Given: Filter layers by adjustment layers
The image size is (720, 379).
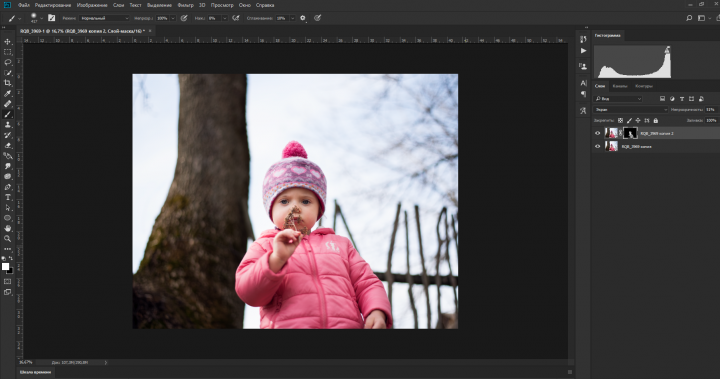Looking at the screenshot, I should tap(672, 99).
